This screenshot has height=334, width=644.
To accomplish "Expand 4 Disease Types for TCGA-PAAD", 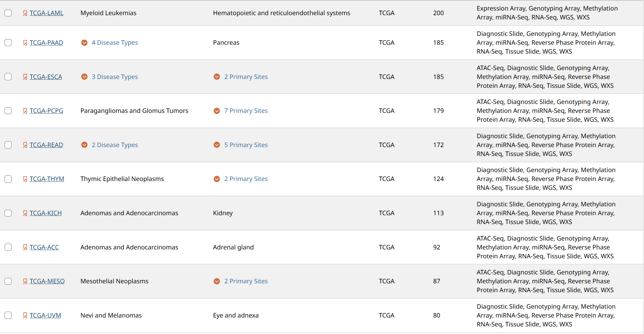I will pos(109,42).
